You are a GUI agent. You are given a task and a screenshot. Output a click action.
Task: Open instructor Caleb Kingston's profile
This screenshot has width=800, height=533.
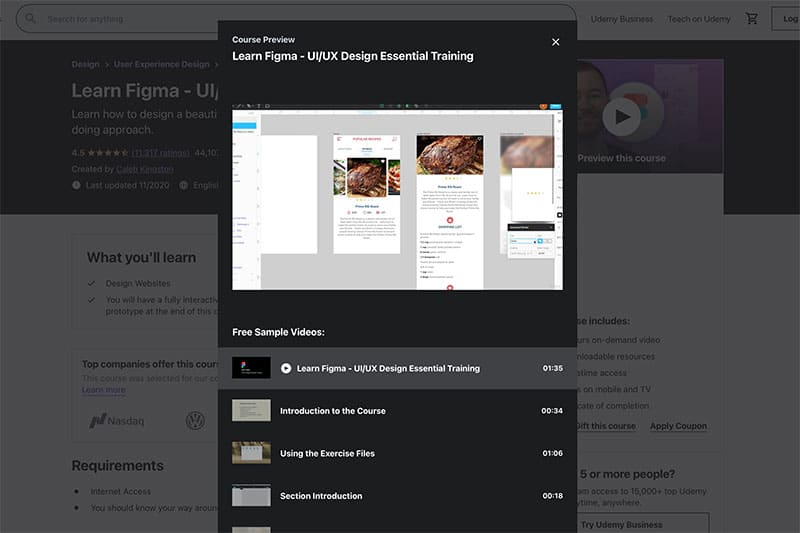[x=145, y=169]
